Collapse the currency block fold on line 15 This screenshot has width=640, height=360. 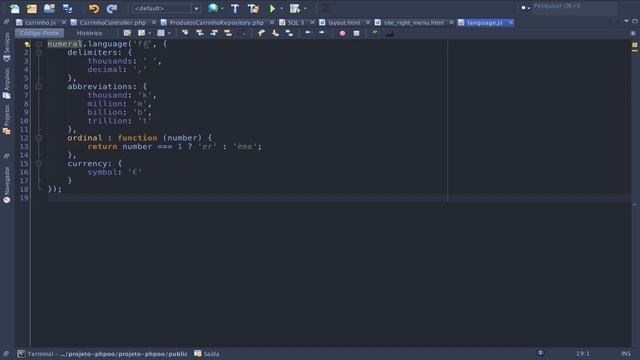[x=39, y=164]
